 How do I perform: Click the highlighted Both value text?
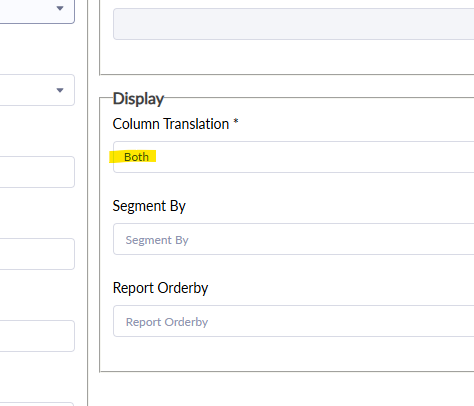(136, 157)
